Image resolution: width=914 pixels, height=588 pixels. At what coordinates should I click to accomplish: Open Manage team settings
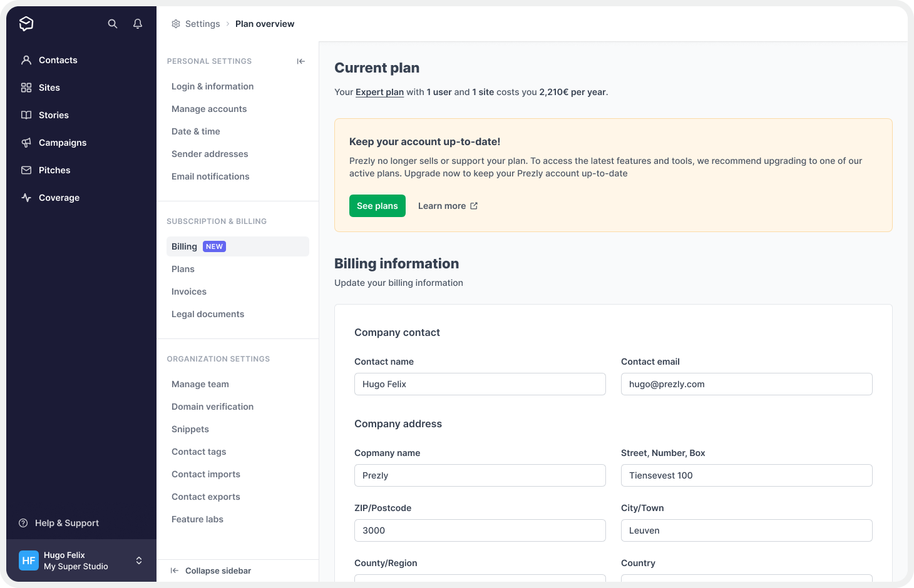point(200,384)
